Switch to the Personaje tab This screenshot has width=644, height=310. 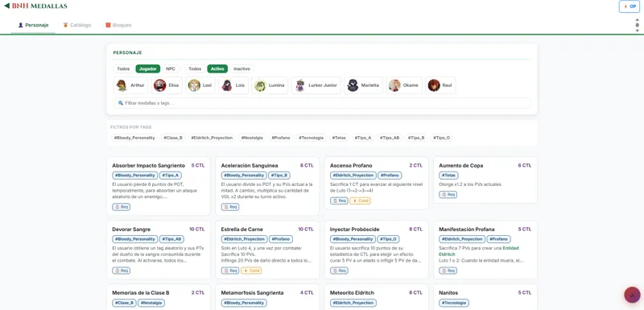click(33, 25)
